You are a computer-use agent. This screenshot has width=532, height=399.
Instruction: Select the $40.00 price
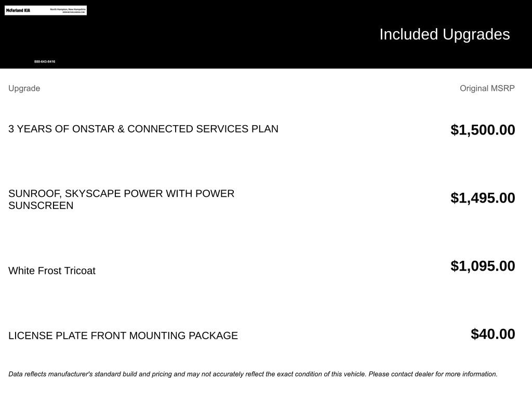(493, 334)
